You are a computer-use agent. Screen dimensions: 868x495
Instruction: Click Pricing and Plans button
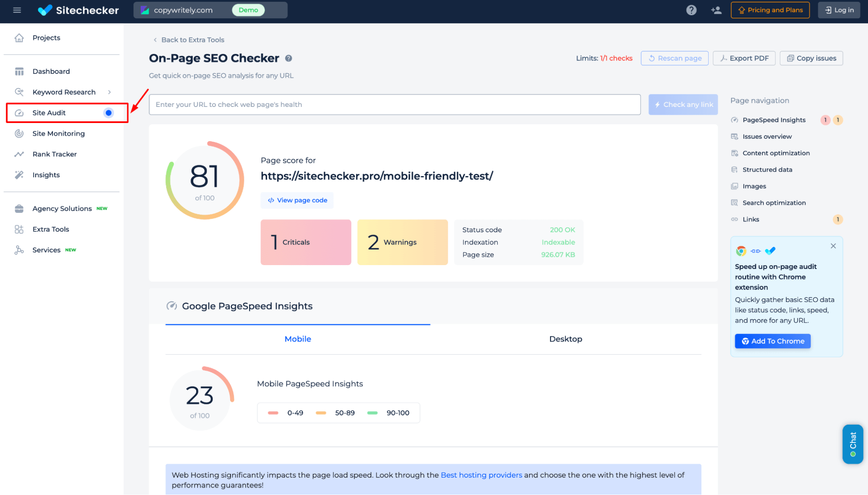tap(770, 10)
